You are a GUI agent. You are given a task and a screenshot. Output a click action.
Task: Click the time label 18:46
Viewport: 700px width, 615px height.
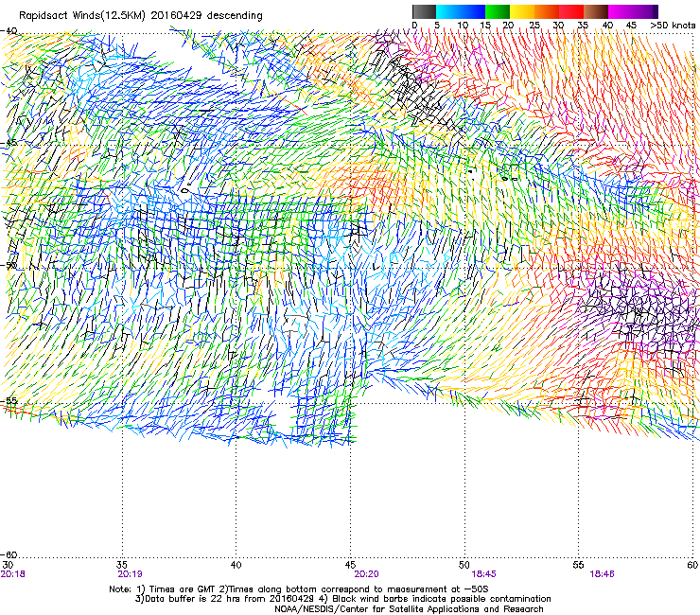602,574
